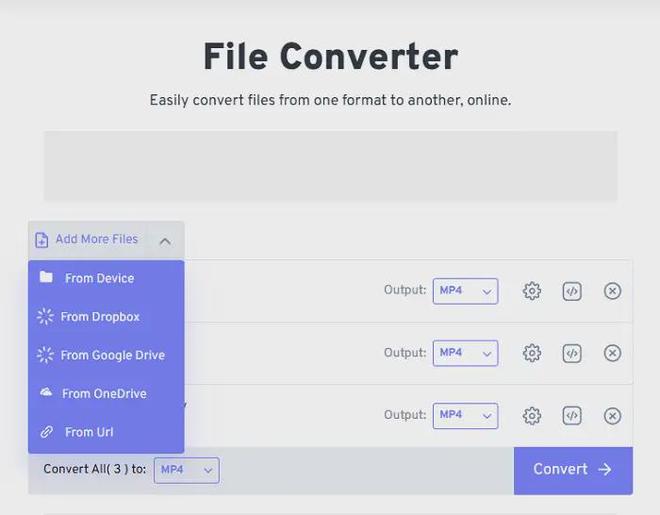This screenshot has height=515, width=660.
Task: Remove the first file with its X icon
Action: (613, 291)
